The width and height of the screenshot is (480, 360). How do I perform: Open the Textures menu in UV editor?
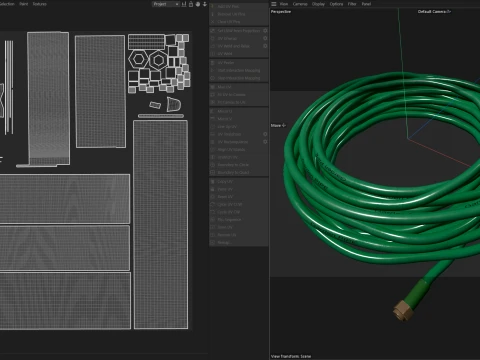tap(40, 4)
